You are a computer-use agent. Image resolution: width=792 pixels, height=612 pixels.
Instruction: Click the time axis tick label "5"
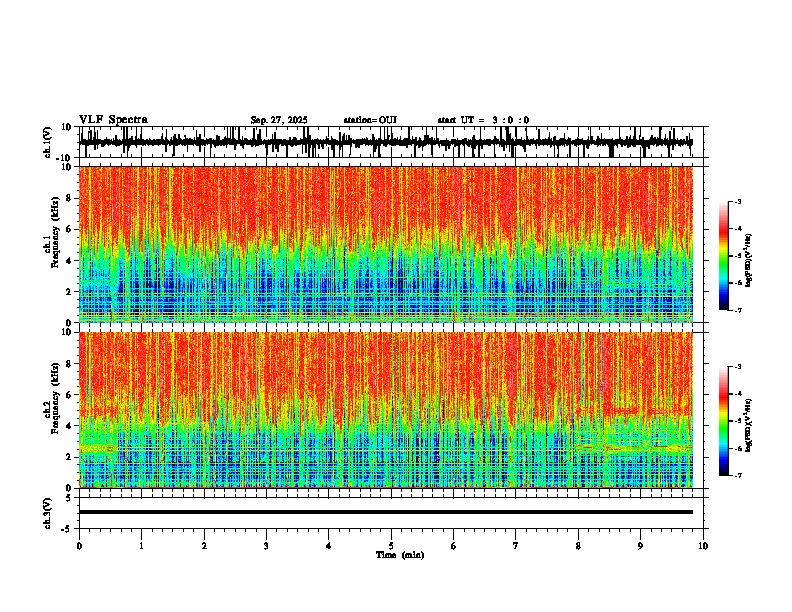coord(391,546)
